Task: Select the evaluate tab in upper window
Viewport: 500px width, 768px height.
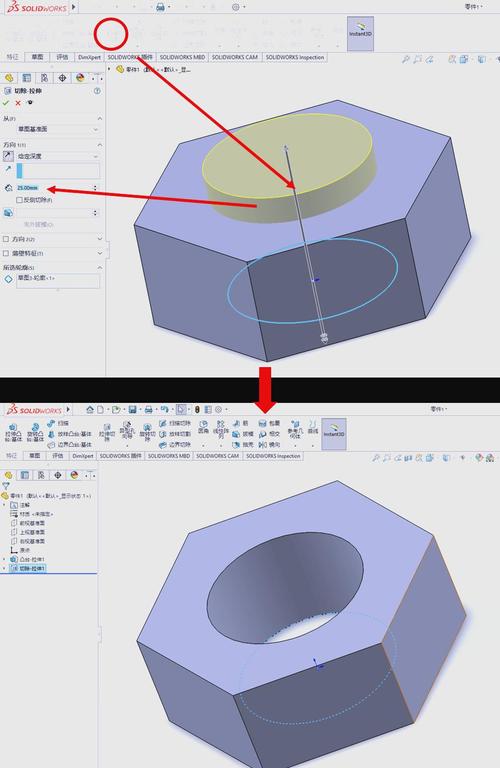Action: point(62,57)
